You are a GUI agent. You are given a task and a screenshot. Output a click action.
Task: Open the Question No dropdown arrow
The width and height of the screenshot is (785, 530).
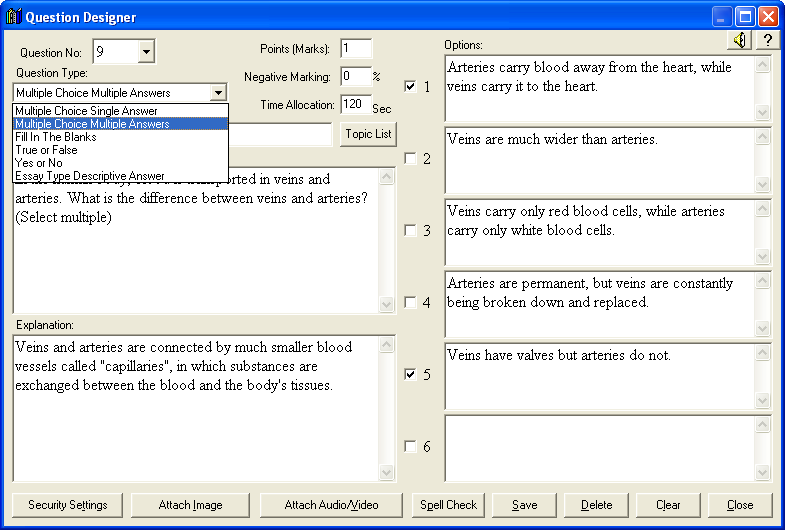(x=146, y=52)
